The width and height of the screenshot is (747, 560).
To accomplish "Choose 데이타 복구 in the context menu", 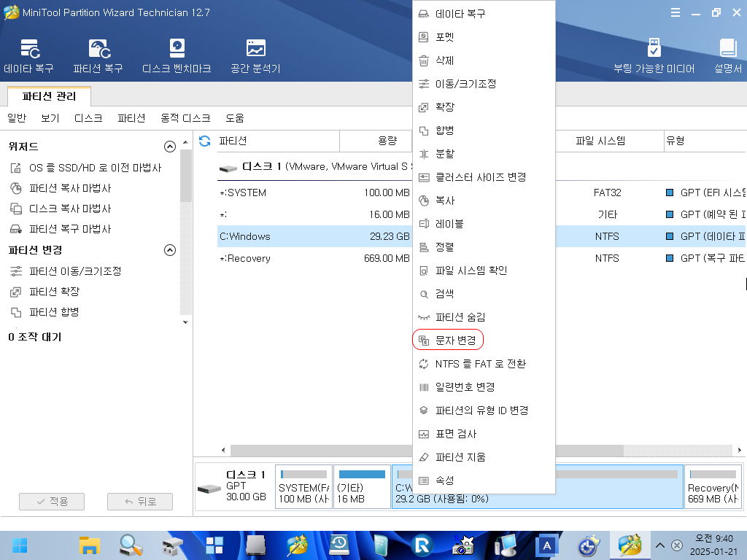I will pos(484,14).
